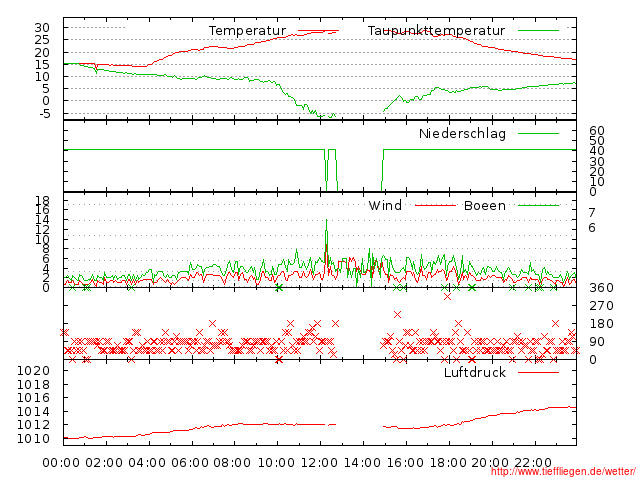This screenshot has width=640, height=480.
Task: Click the red Temperatur legend line sample
Action: 318,31
